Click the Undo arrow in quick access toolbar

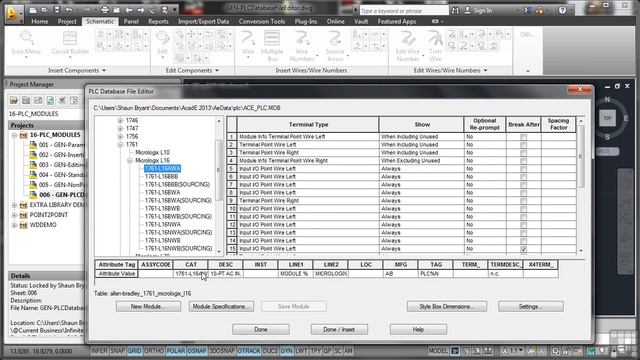click(x=69, y=10)
